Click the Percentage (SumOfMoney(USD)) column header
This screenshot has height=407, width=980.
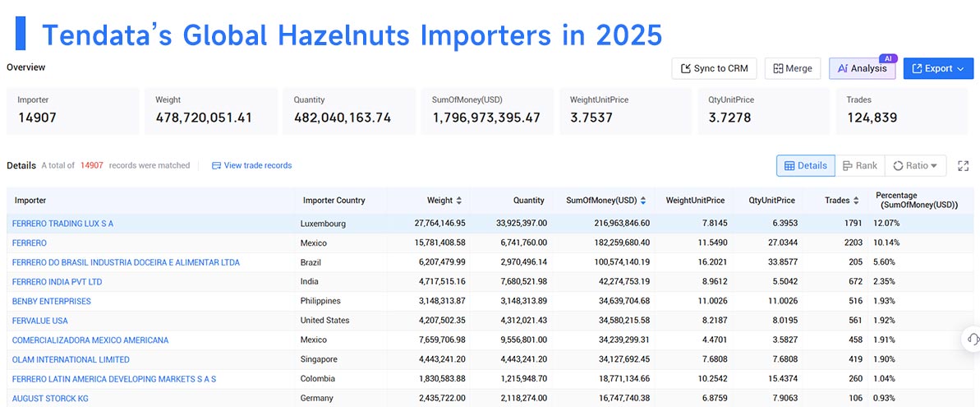tap(916, 200)
